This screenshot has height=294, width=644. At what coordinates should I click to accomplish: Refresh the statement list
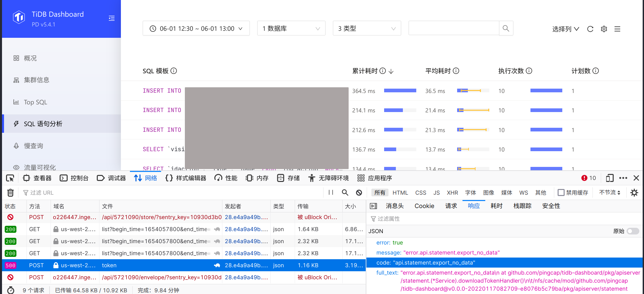590,29
